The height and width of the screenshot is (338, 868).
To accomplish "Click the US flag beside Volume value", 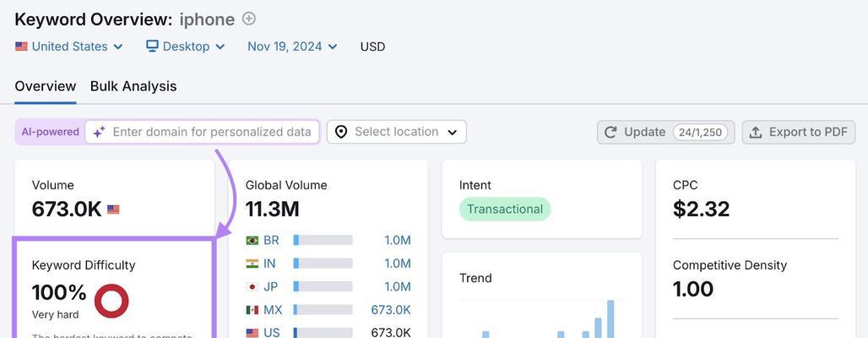I will 113,210.
